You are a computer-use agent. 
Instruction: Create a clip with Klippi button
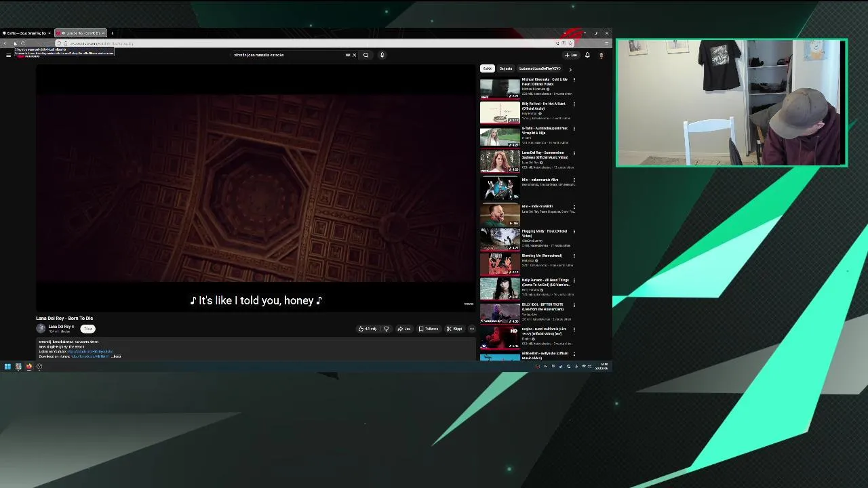[x=454, y=329]
